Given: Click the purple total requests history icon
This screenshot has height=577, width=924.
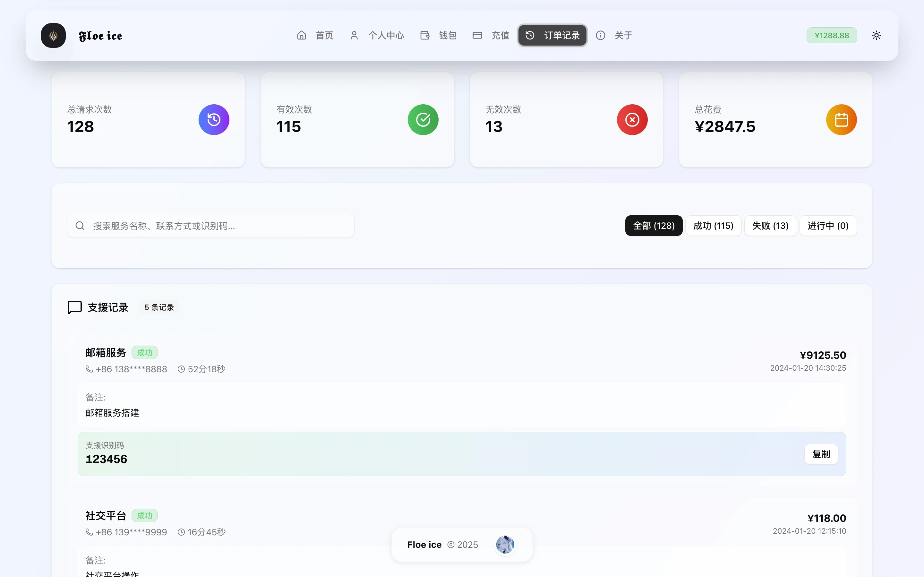Looking at the screenshot, I should tap(214, 120).
